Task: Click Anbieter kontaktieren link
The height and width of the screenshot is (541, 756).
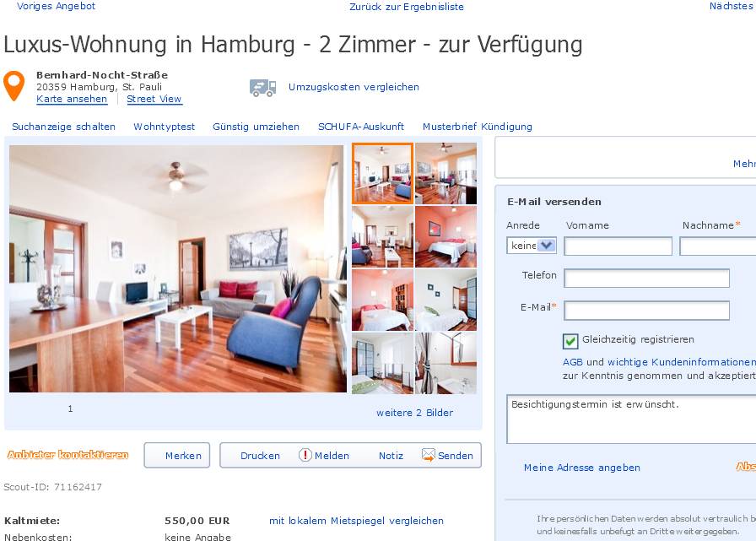Action: tap(68, 455)
